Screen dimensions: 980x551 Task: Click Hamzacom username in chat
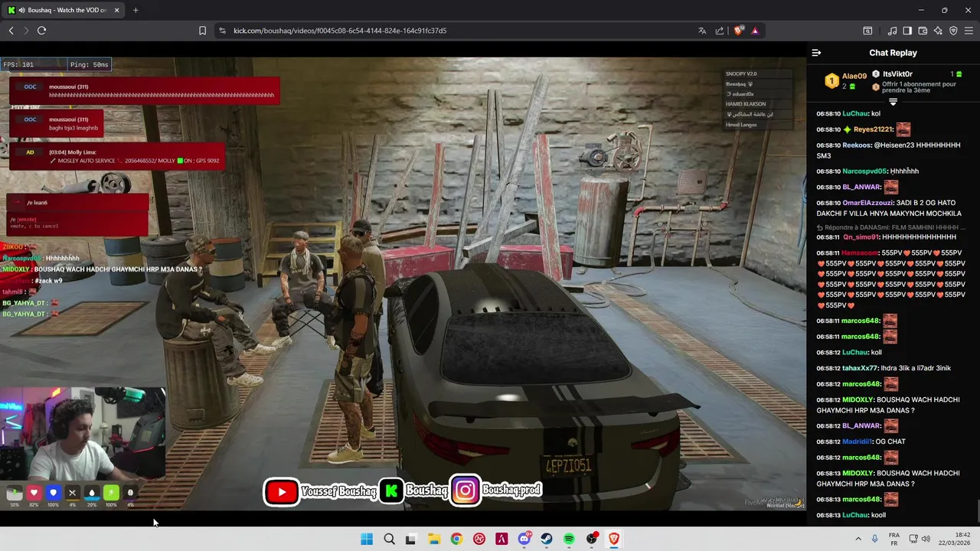coord(860,253)
